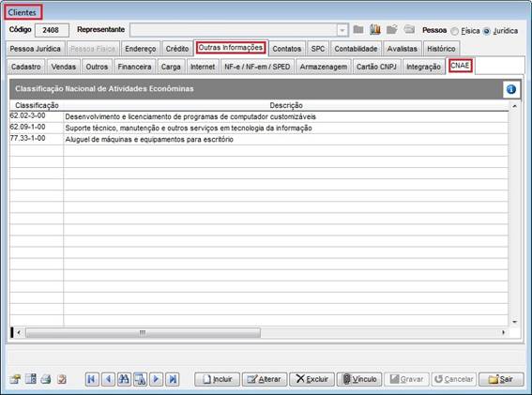The image size is (532, 395).
Task: Click the Representante combo box field
Action: [x=239, y=30]
